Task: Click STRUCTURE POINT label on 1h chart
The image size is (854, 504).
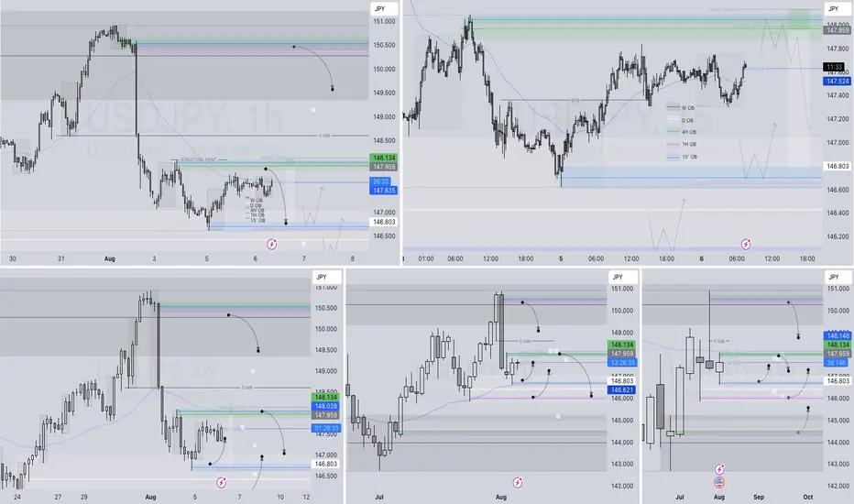Action: pyautogui.click(x=198, y=159)
